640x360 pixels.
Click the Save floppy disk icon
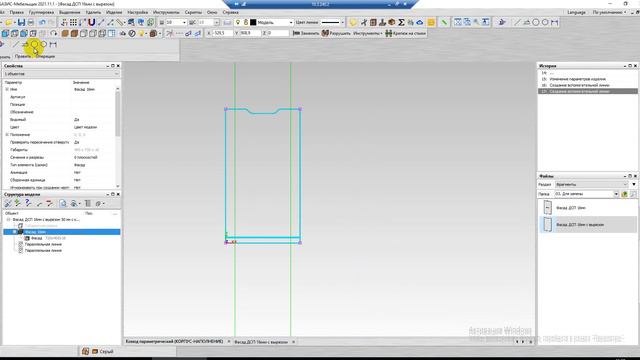tap(21, 22)
